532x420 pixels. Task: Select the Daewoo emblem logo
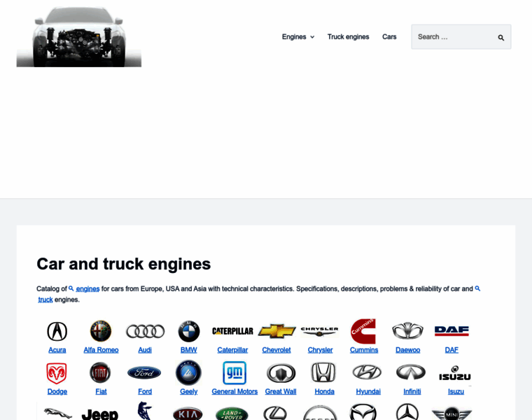tap(407, 331)
